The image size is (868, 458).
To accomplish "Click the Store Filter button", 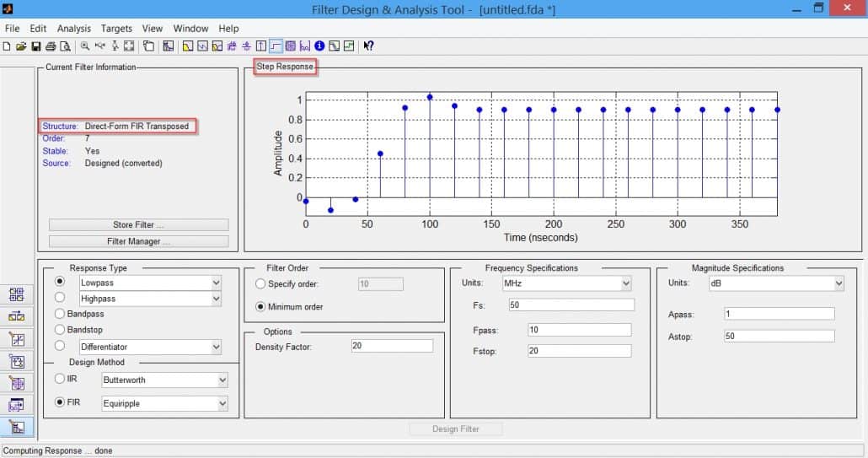I will [x=138, y=224].
